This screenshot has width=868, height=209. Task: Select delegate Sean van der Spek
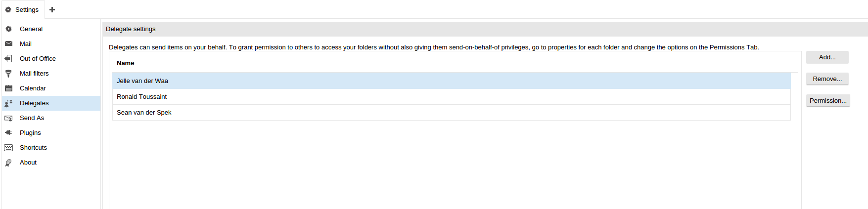pos(452,113)
